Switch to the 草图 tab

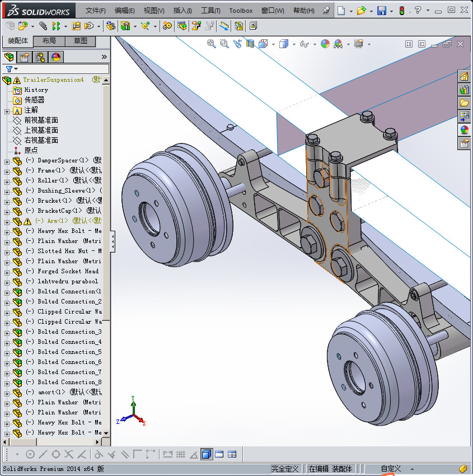[x=81, y=41]
